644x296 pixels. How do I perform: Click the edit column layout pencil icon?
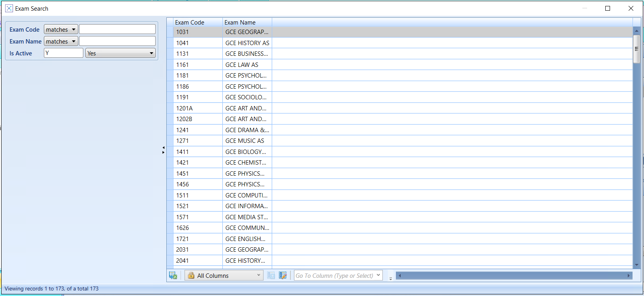coord(282,275)
